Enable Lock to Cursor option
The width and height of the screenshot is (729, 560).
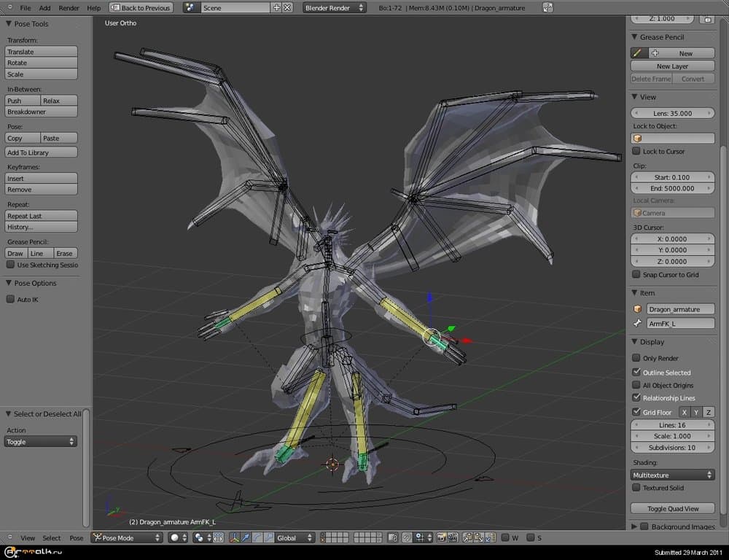click(x=636, y=152)
